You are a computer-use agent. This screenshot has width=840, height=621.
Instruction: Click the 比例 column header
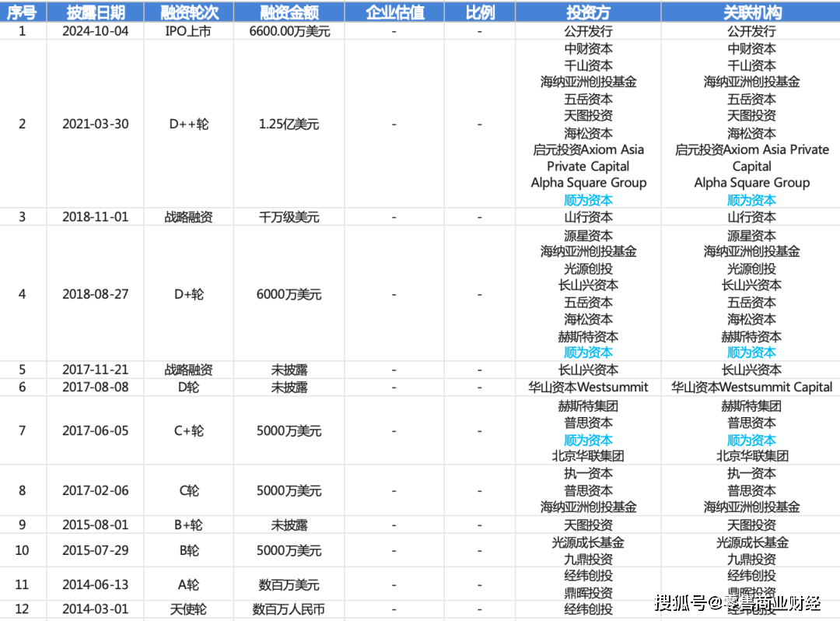pyautogui.click(x=479, y=12)
